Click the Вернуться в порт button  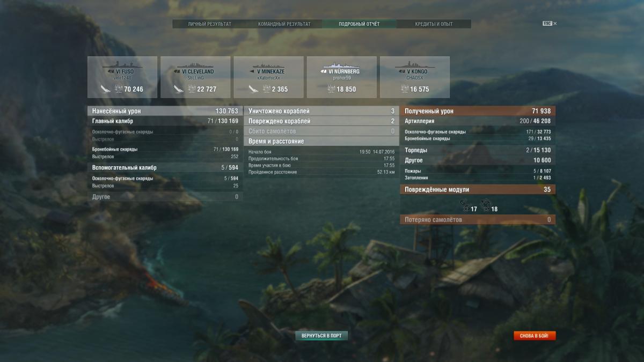click(x=321, y=336)
